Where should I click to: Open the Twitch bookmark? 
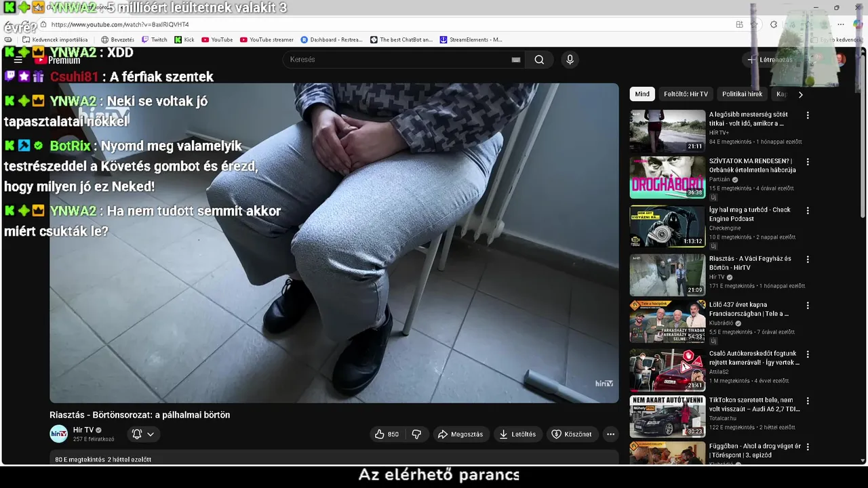(x=154, y=40)
